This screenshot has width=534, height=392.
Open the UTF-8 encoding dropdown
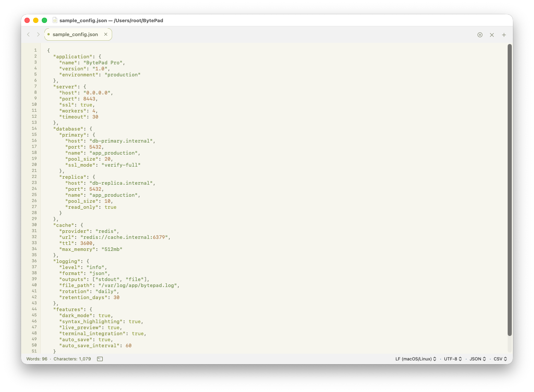point(453,359)
